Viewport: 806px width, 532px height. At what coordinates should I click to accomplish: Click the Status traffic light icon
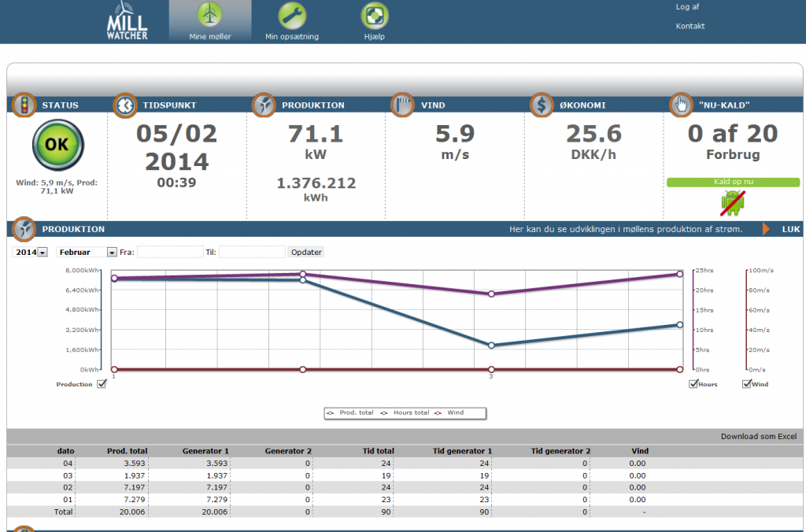(24, 105)
